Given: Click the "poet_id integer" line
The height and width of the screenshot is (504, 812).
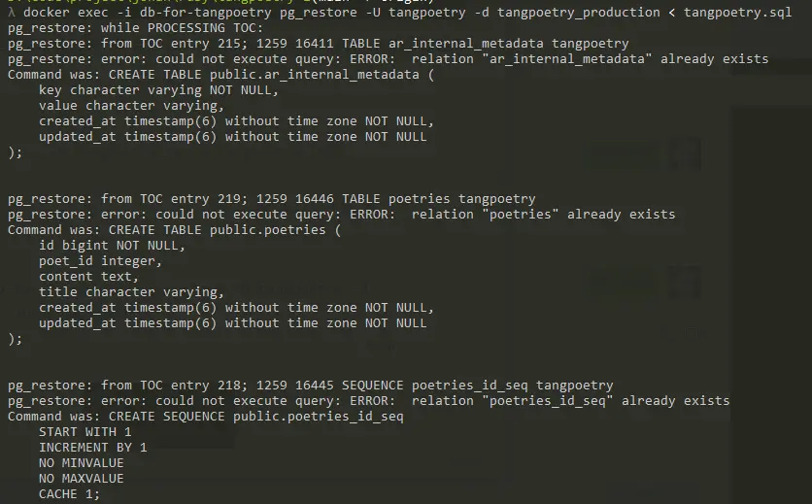Looking at the screenshot, I should (x=100, y=261).
